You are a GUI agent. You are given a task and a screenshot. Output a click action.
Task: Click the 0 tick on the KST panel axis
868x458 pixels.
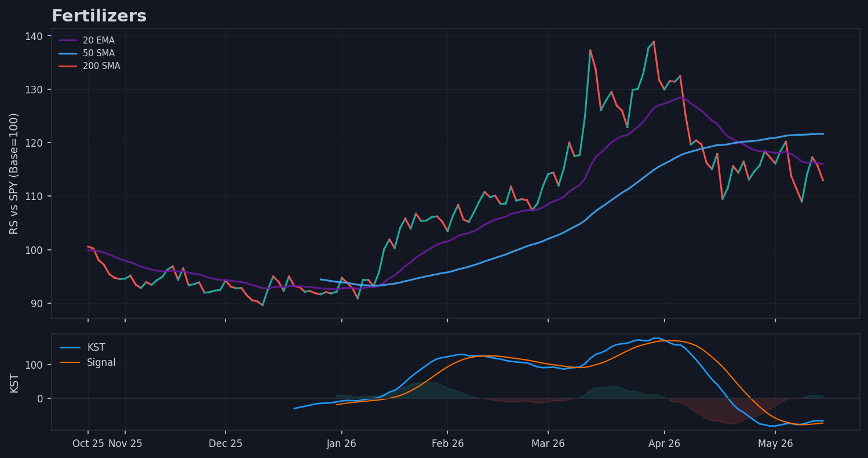click(40, 398)
